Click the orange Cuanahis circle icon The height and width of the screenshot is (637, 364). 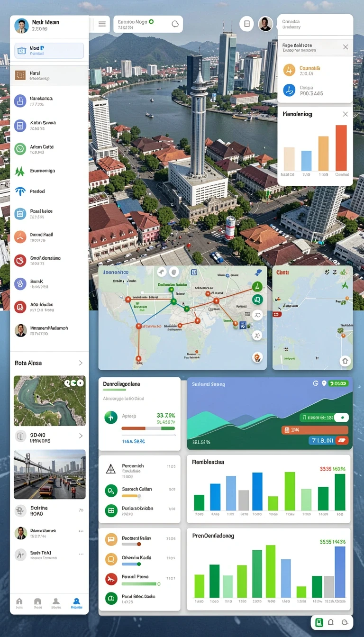point(289,70)
